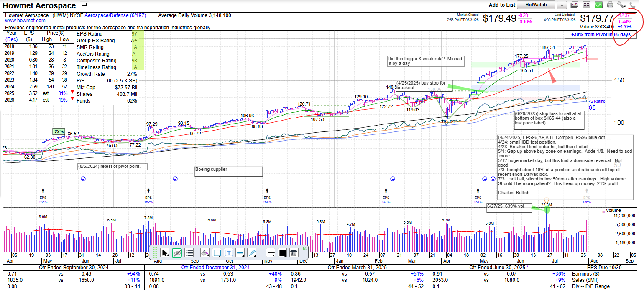Open the four-panel grid view icon
Viewport: 644px width, 291px height.
point(586,5)
